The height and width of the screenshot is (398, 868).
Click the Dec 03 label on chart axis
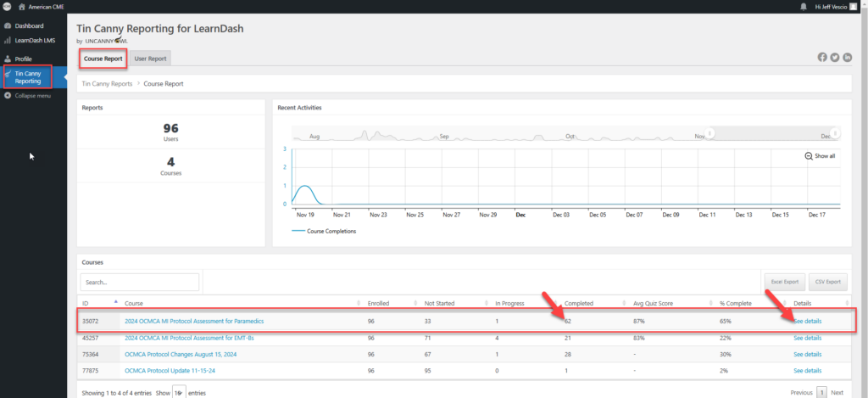pos(562,215)
